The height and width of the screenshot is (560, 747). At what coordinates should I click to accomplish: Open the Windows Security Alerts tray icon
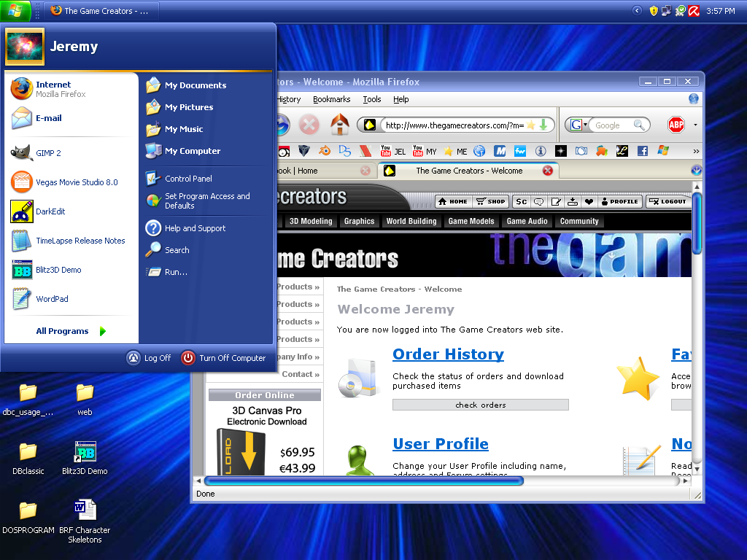coord(654,10)
